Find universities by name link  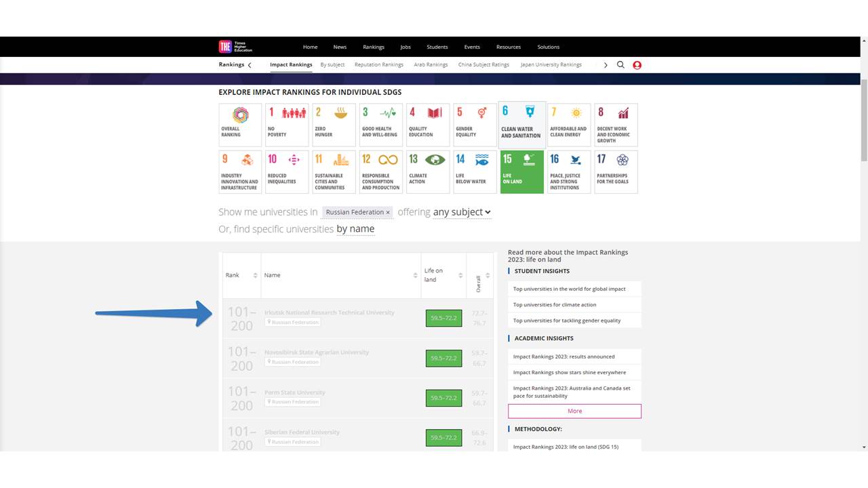[355, 229]
